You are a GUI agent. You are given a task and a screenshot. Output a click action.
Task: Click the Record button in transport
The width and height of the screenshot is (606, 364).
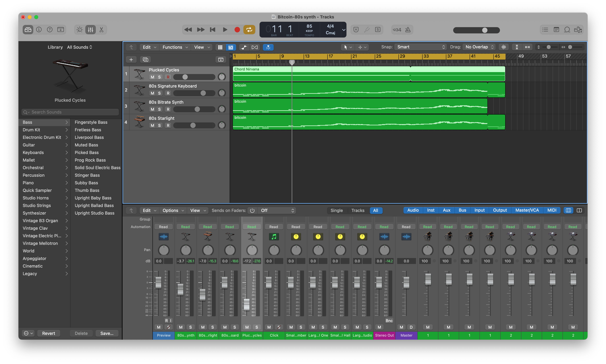click(237, 30)
